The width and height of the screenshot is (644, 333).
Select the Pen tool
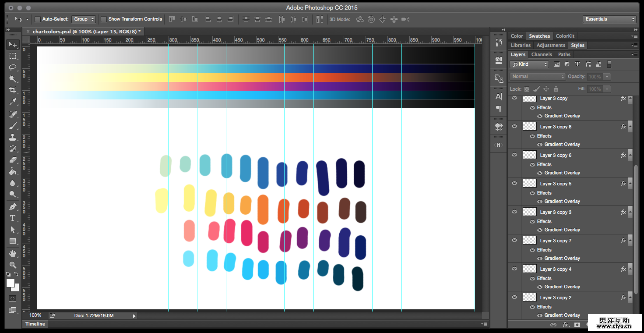13,207
